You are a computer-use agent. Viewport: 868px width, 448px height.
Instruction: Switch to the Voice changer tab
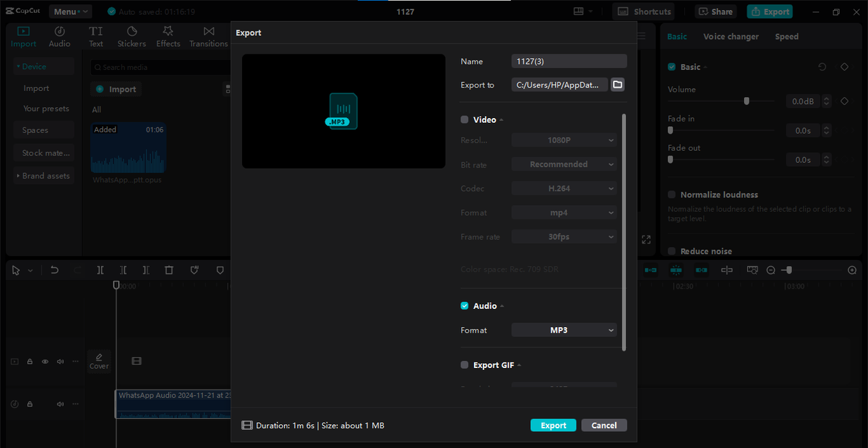tap(731, 37)
